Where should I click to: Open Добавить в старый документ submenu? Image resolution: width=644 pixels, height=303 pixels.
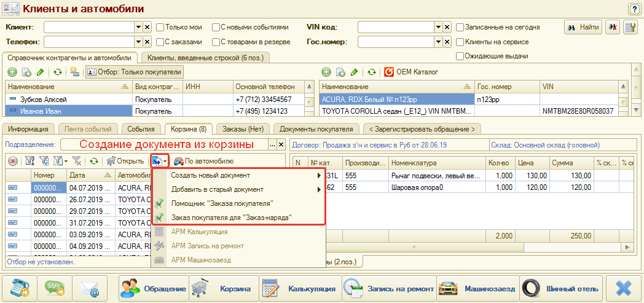point(238,190)
